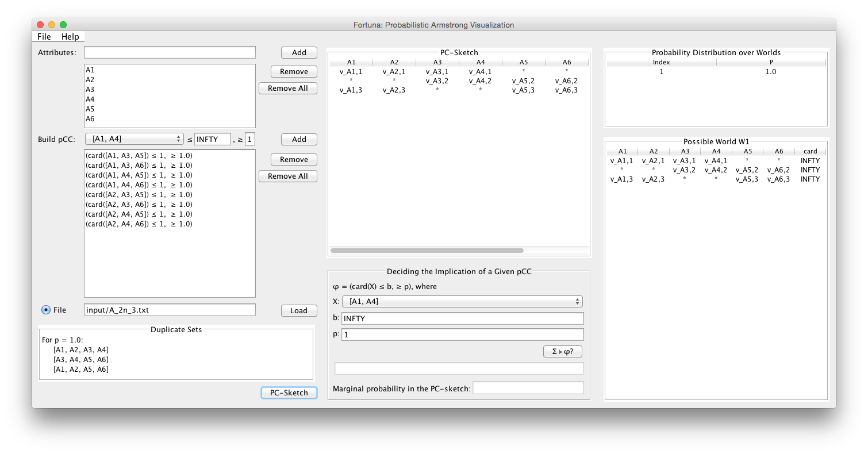
Task: Click the implication result field below Σ button
Action: point(459,368)
